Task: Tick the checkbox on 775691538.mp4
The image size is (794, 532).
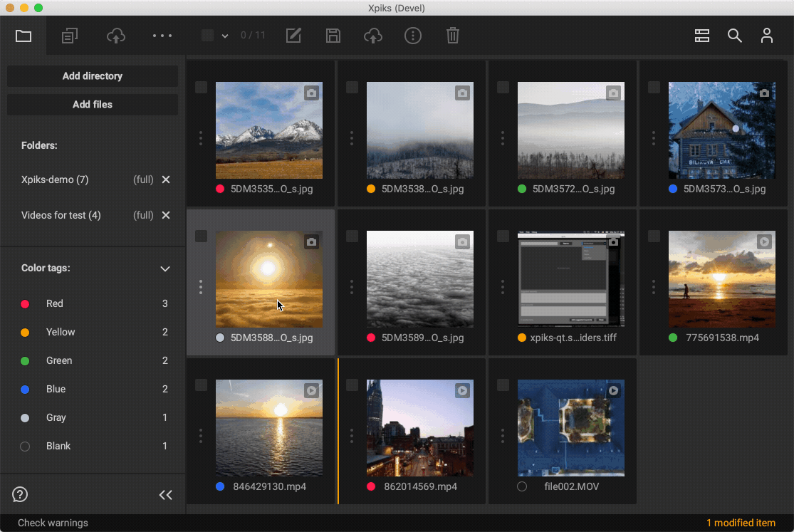Action: click(x=654, y=236)
